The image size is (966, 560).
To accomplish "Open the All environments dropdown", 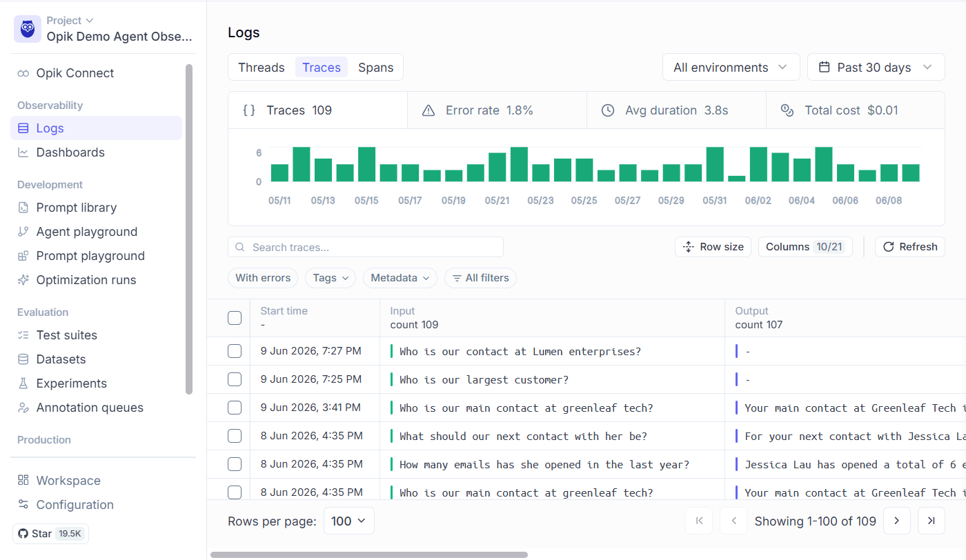I will [731, 68].
